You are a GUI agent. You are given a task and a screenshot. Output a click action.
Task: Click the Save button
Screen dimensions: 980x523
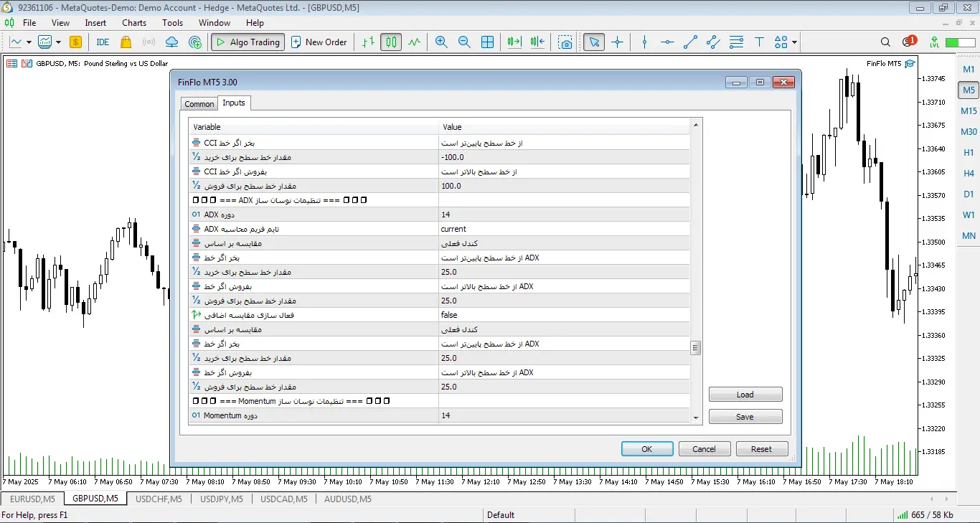(745, 417)
